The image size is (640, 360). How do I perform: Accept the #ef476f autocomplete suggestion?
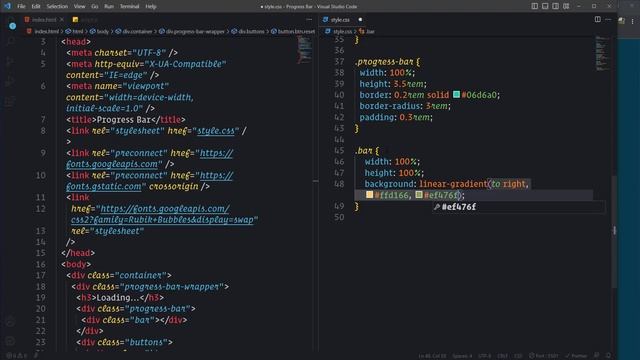click(x=519, y=207)
